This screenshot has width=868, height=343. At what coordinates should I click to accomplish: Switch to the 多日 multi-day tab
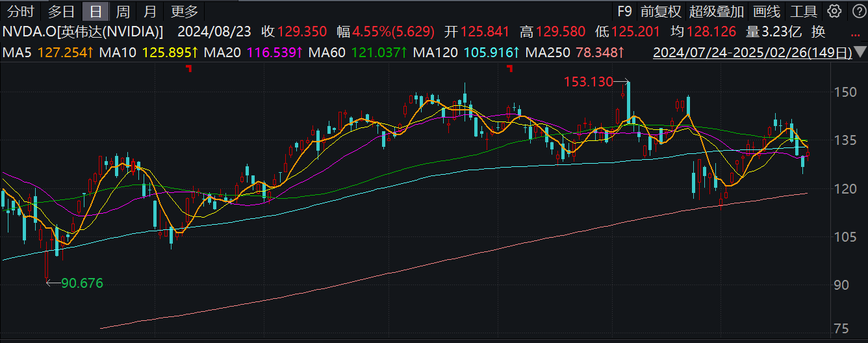(x=62, y=11)
